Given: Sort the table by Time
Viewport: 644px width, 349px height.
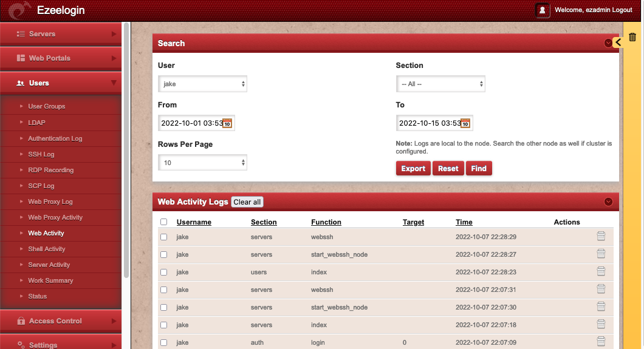Looking at the screenshot, I should (464, 222).
